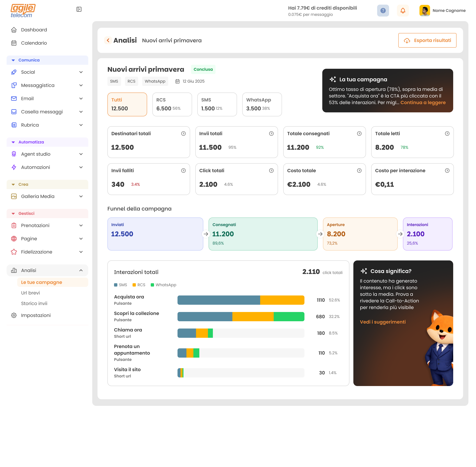Click the Esporta risultati button

pos(427,40)
